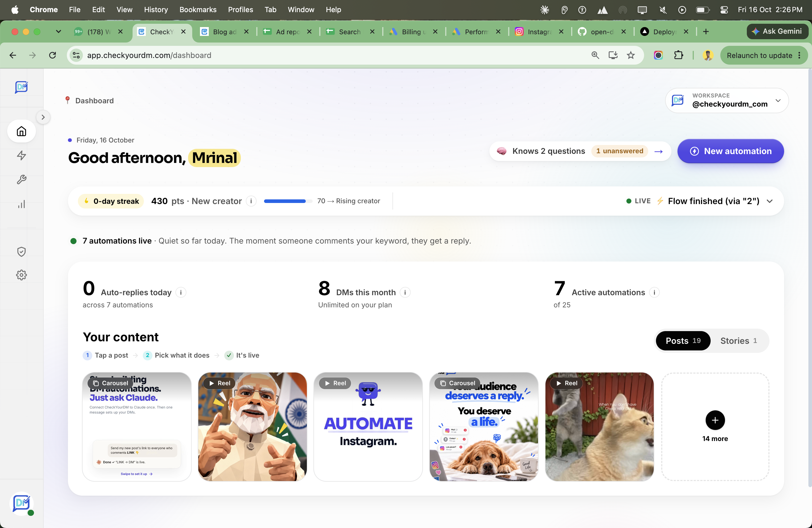Open Chrome tab search dropdown arrow

click(x=58, y=32)
